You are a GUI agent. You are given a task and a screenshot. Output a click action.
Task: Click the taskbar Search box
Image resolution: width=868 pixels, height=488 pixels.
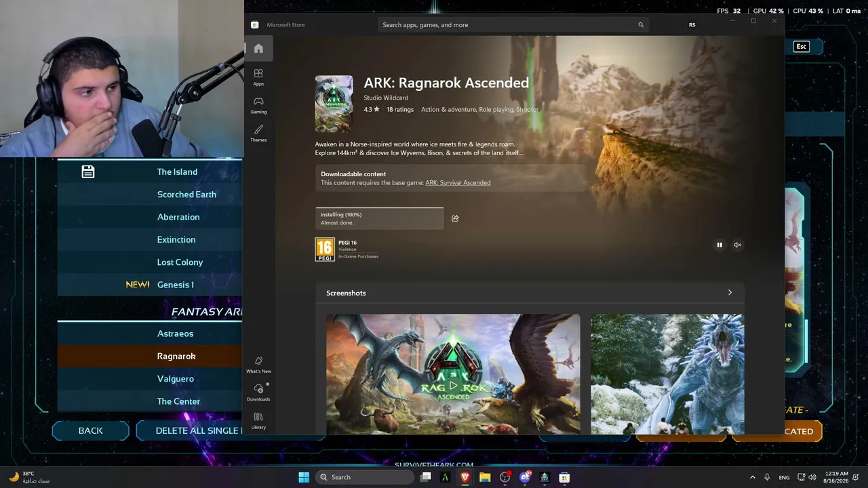[366, 477]
